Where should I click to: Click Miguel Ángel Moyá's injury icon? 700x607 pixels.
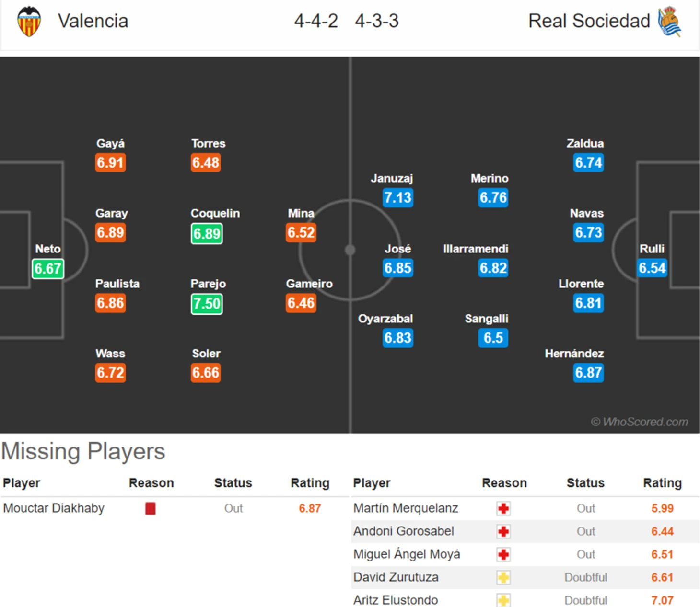click(503, 554)
